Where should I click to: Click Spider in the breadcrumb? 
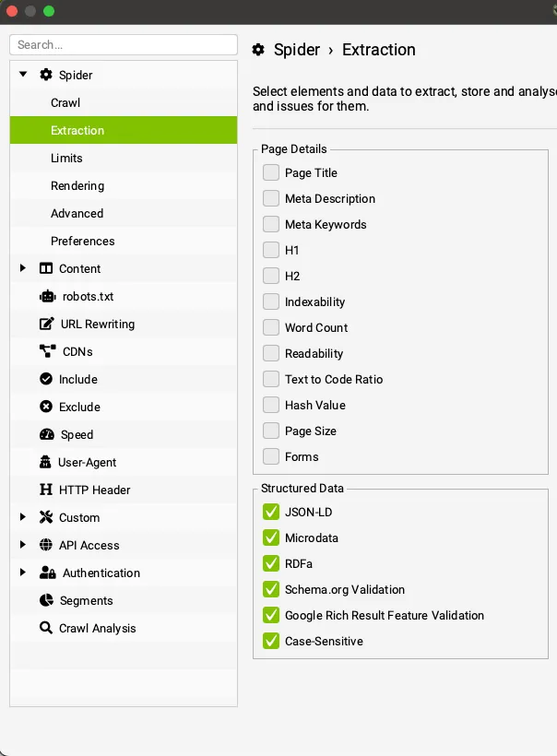[297, 50]
